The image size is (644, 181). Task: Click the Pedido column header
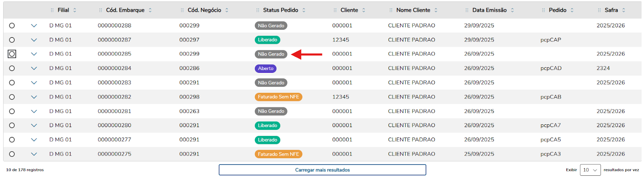[557, 10]
